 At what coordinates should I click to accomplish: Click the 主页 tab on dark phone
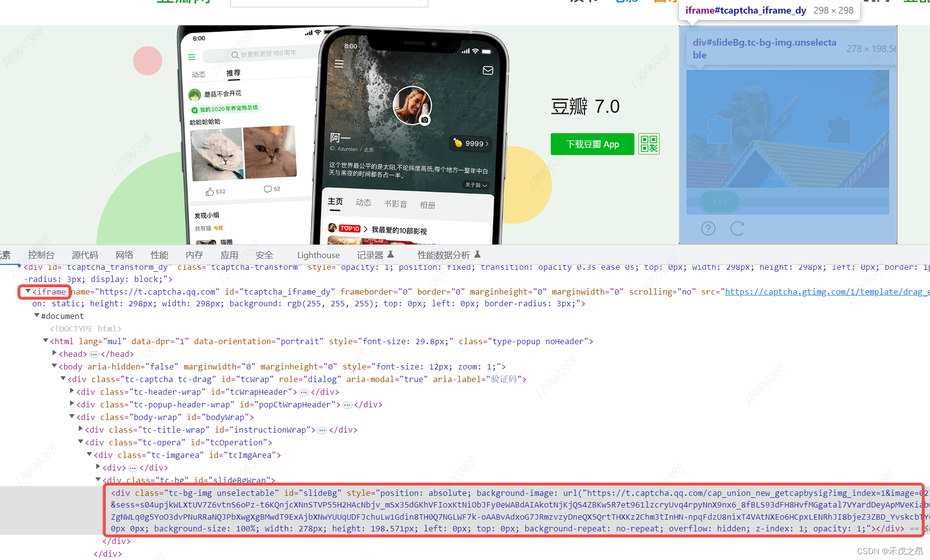coord(335,201)
